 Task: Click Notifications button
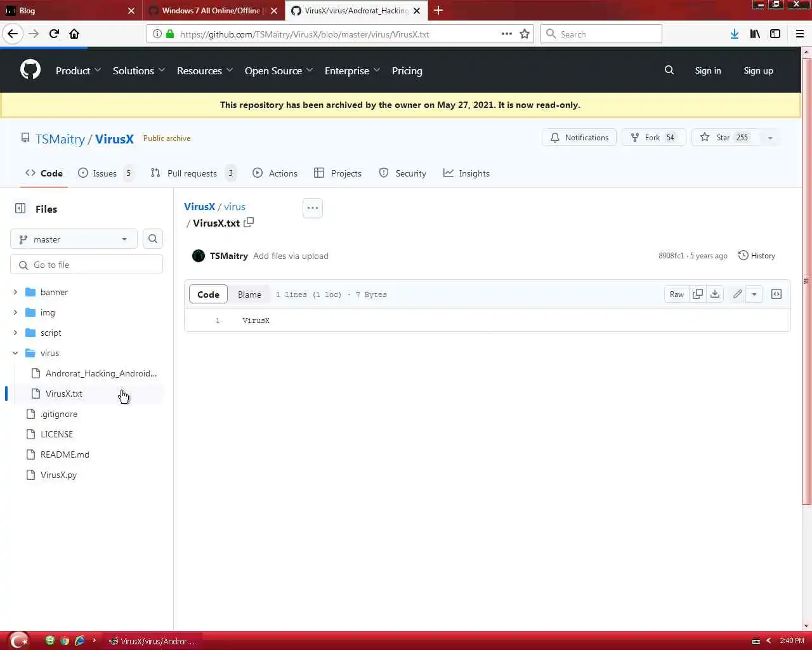579,138
